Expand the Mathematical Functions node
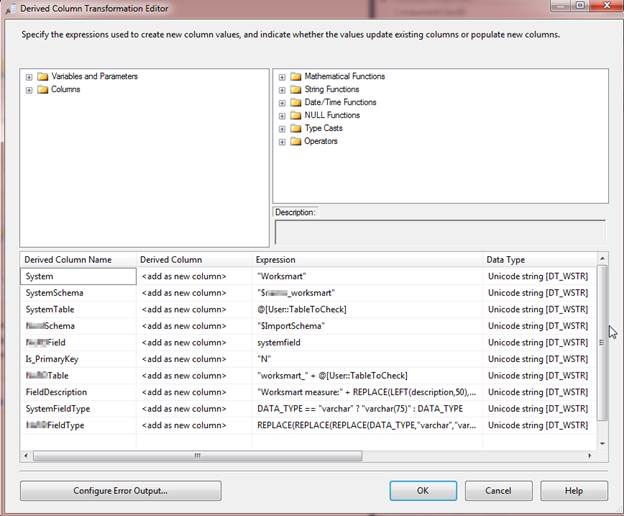 click(282, 77)
